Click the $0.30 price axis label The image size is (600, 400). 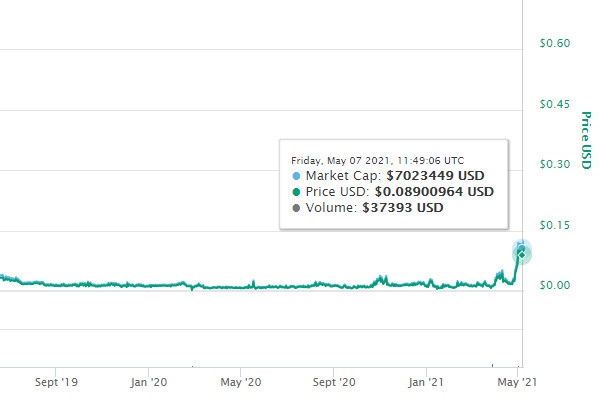(x=555, y=164)
